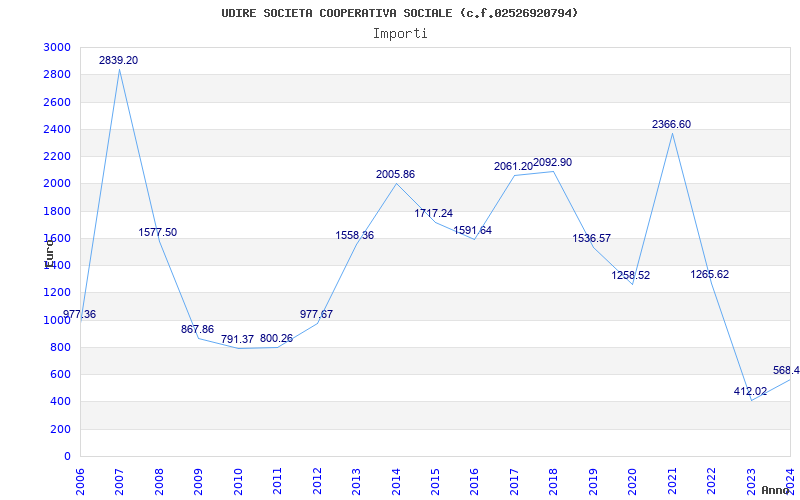Click the 867.86 value label
800x500 pixels.
click(x=197, y=329)
